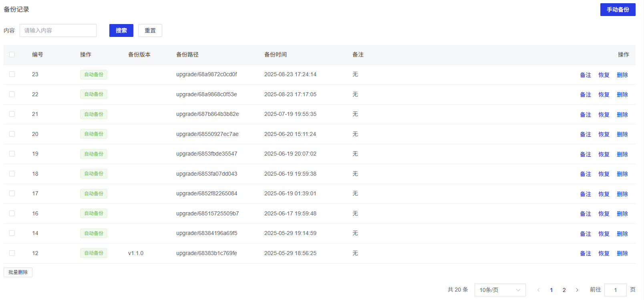
Task: Tick the checkbox for record 19
Action: point(12,154)
